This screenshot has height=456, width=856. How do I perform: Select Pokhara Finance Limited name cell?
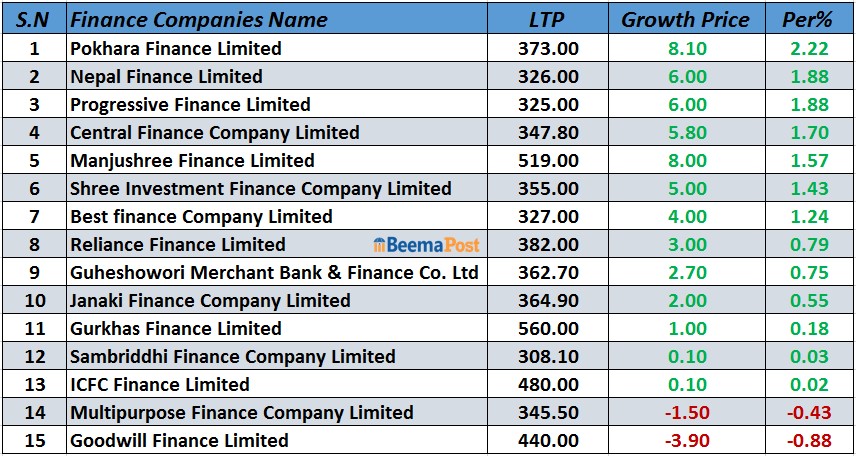176,48
